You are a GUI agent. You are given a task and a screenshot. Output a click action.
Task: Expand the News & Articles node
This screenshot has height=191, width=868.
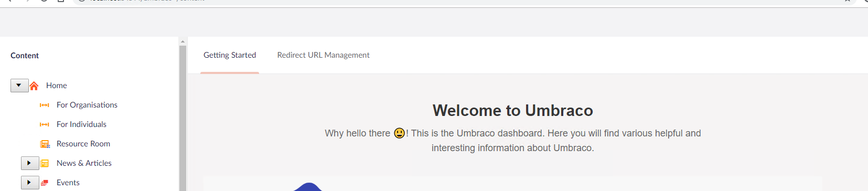30,163
